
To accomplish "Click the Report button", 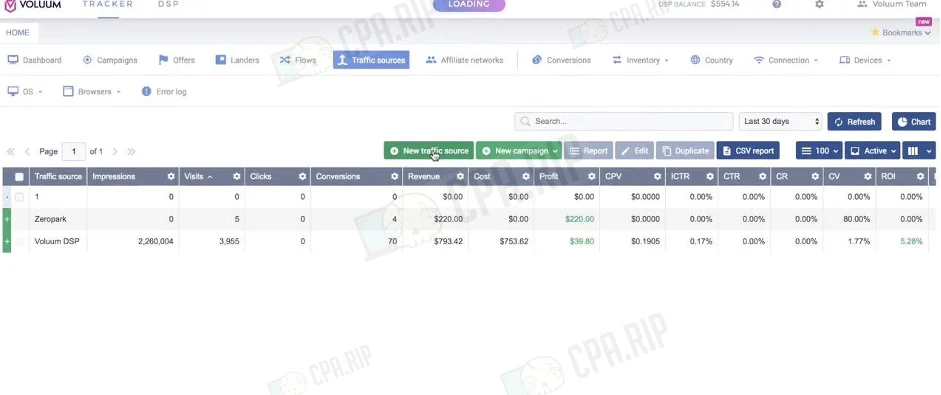I will (588, 151).
